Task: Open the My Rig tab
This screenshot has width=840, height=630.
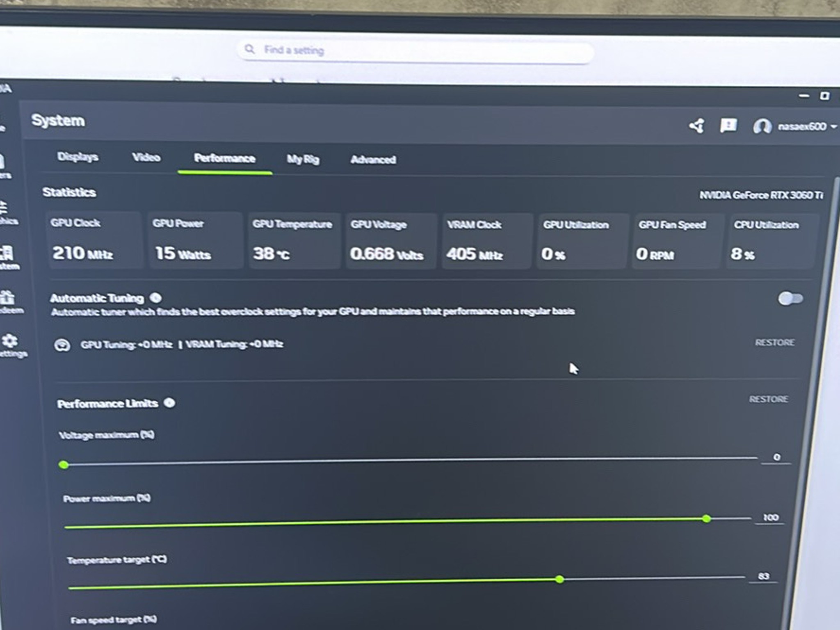Action: click(303, 159)
